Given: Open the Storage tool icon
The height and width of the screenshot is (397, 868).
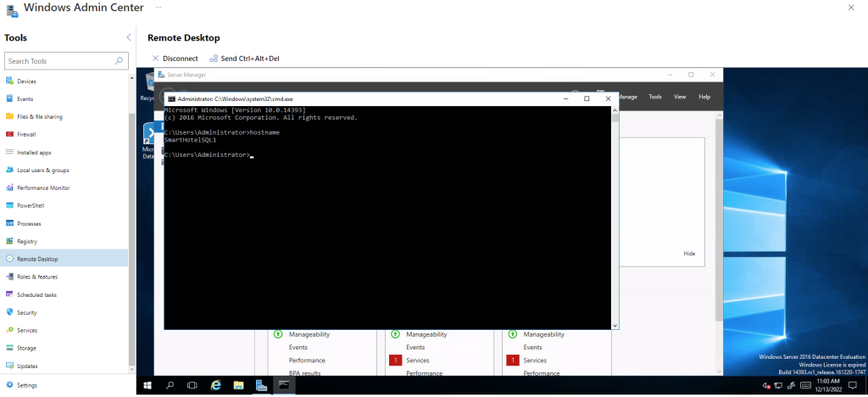Looking at the screenshot, I should tap(9, 348).
